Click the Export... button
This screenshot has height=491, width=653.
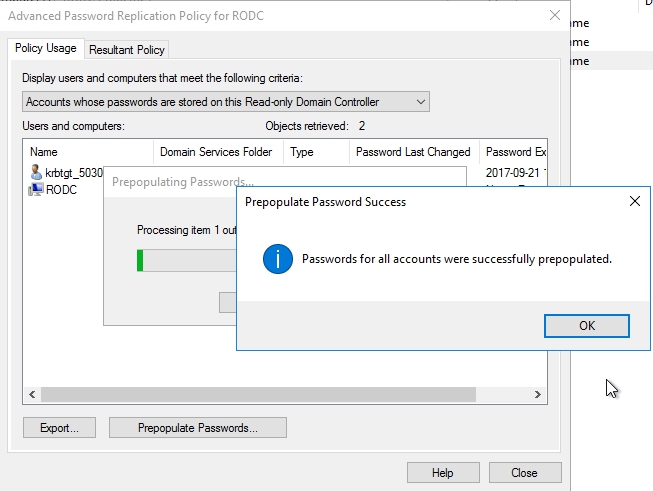[59, 428]
